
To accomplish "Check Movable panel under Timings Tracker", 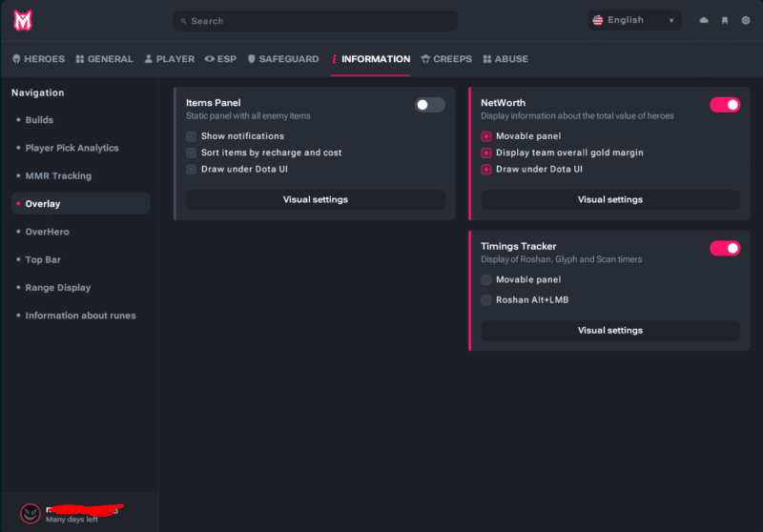I will click(x=486, y=279).
